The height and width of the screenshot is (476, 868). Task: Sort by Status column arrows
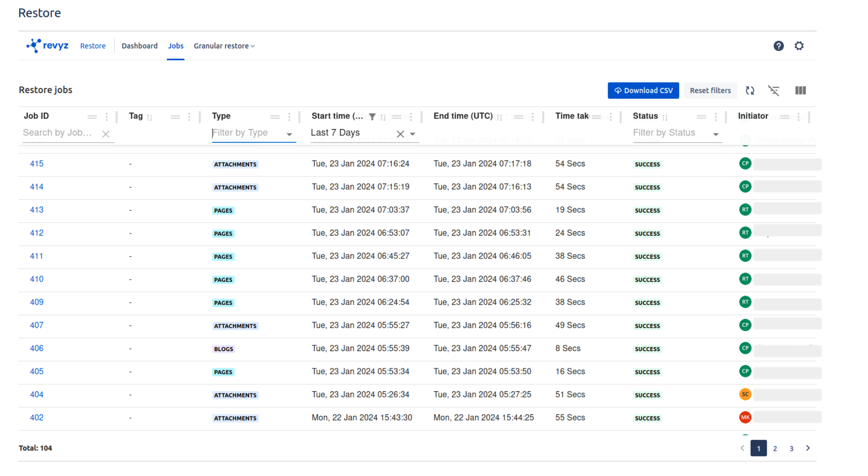(x=665, y=117)
